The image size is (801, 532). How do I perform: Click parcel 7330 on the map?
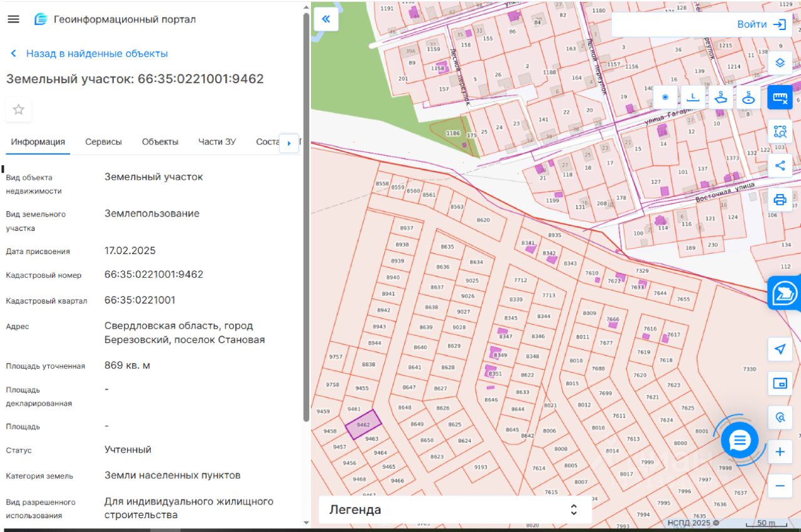click(x=750, y=369)
